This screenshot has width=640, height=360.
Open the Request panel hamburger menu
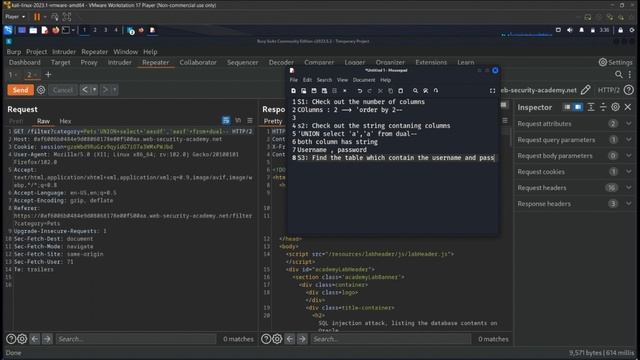pyautogui.click(x=250, y=120)
